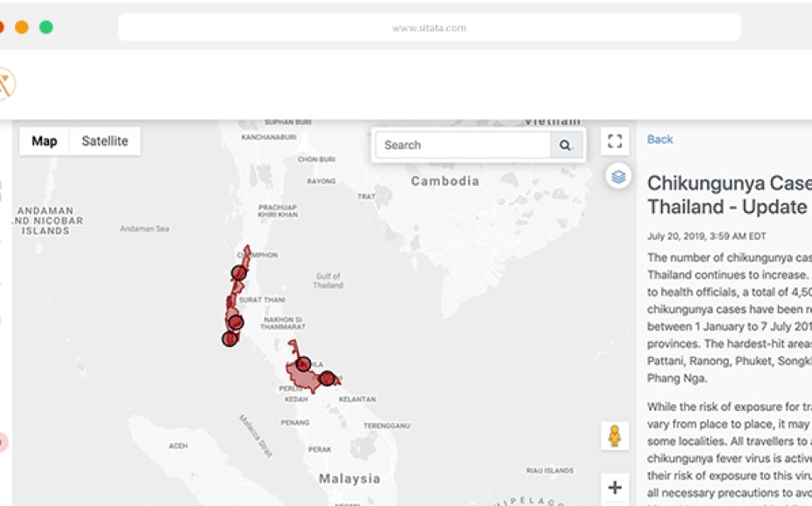The height and width of the screenshot is (506, 812).
Task: Click the southernmost west coast alert marker
Action: pos(230,338)
